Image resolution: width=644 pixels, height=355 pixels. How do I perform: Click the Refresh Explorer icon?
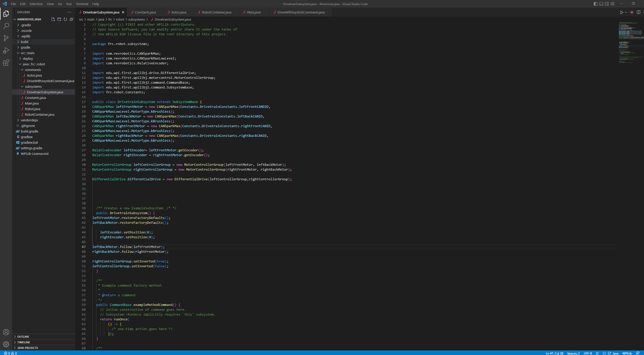65,19
